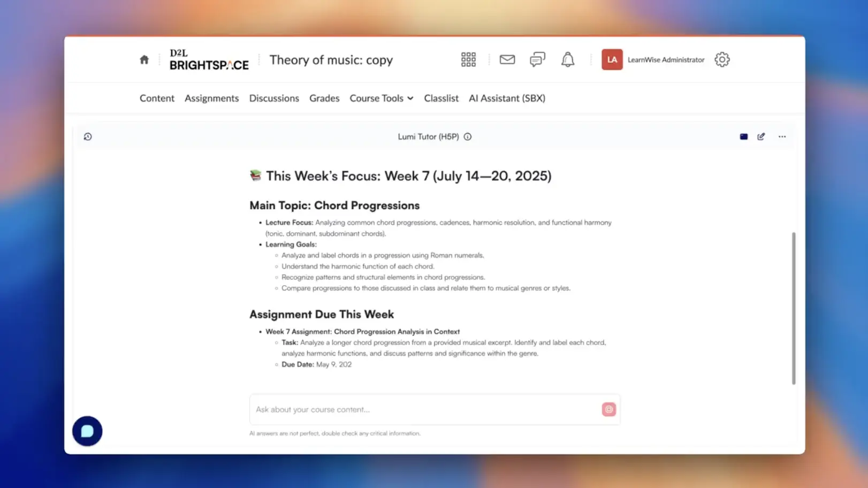Open admin tools gear icon
The width and height of the screenshot is (868, 488).
[722, 59]
